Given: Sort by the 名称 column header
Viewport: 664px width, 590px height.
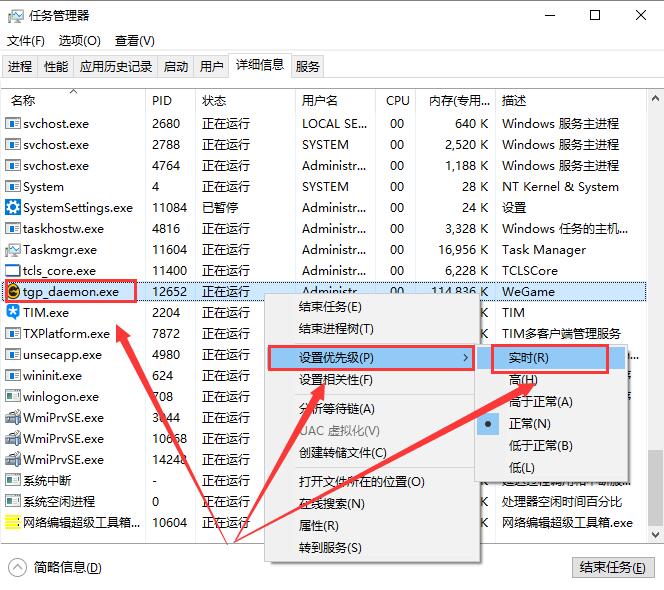Looking at the screenshot, I should (23, 101).
